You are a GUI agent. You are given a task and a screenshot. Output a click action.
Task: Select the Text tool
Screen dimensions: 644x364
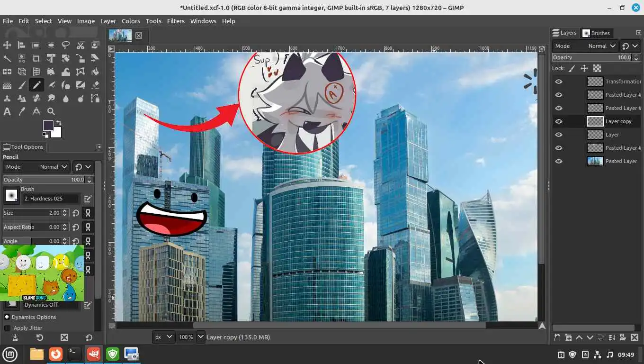(7, 112)
